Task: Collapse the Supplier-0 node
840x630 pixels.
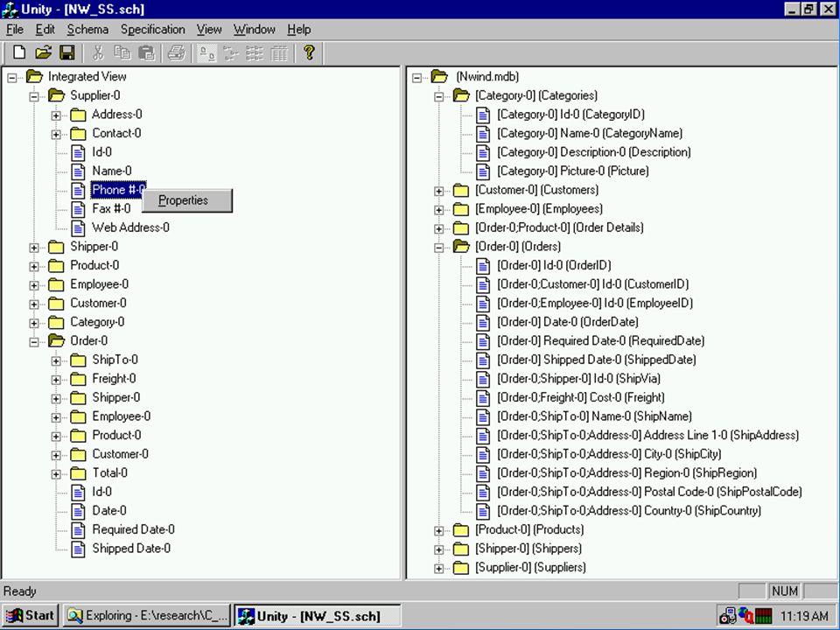Action: pyautogui.click(x=34, y=96)
